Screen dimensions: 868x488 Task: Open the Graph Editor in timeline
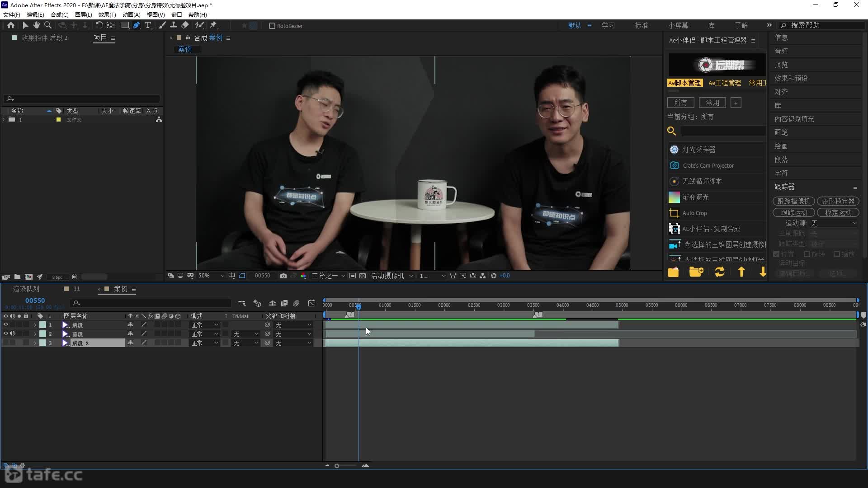311,303
